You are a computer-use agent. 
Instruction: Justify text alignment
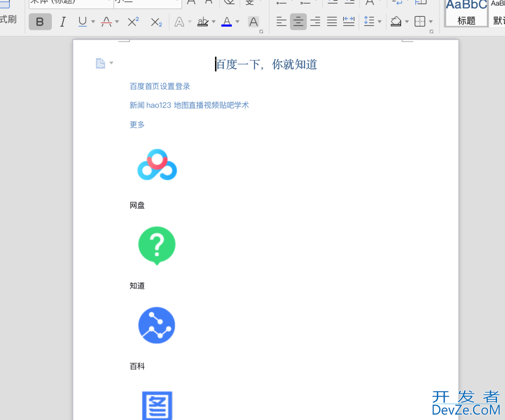[332, 21]
